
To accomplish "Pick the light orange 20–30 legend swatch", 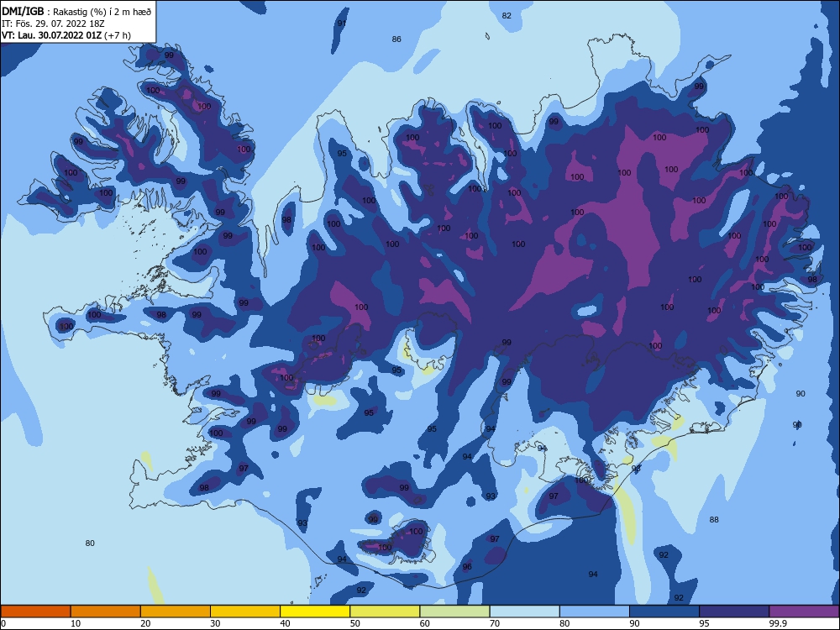I will click(x=176, y=612).
